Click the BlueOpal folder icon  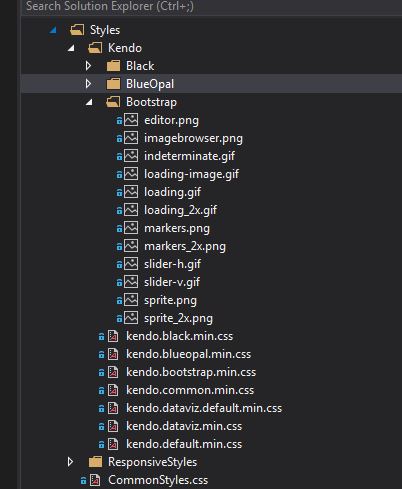tap(113, 84)
